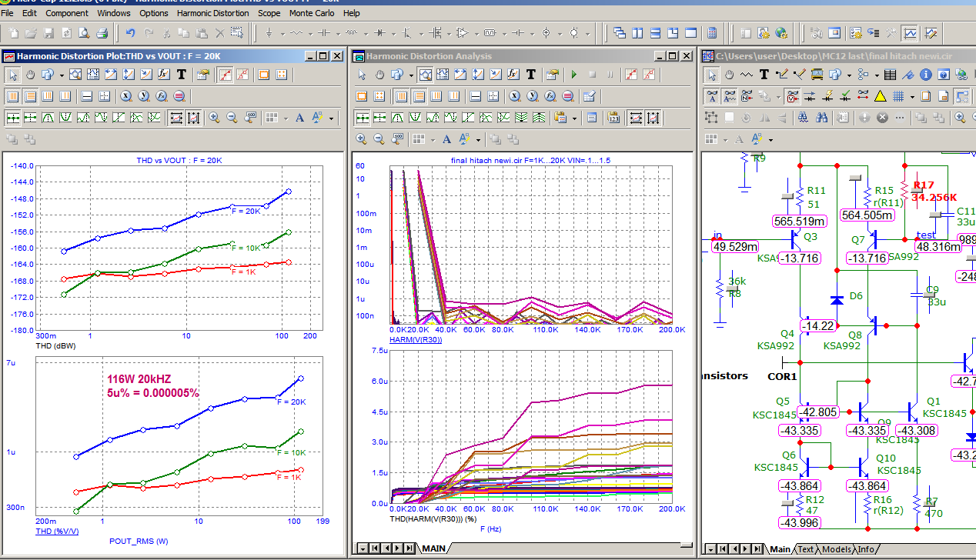The width and height of the screenshot is (976, 560).
Task: Click Zoom In magnifier in THD plot window
Action: 215,117
